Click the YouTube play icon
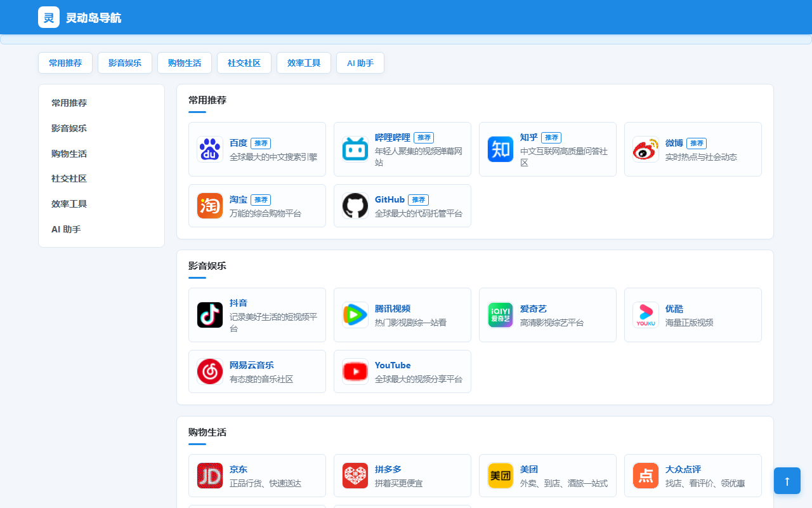 click(x=355, y=371)
